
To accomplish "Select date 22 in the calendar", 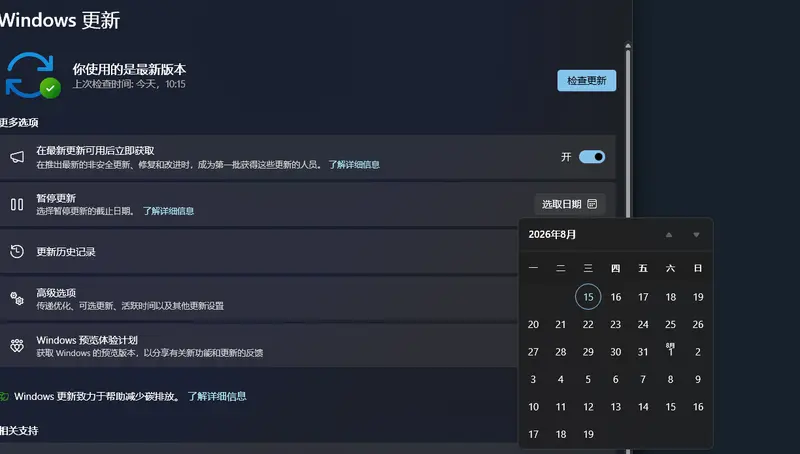I will 588,324.
